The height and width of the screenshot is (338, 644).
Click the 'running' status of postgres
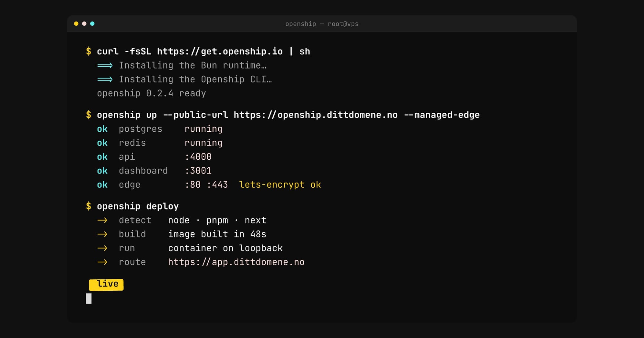204,129
